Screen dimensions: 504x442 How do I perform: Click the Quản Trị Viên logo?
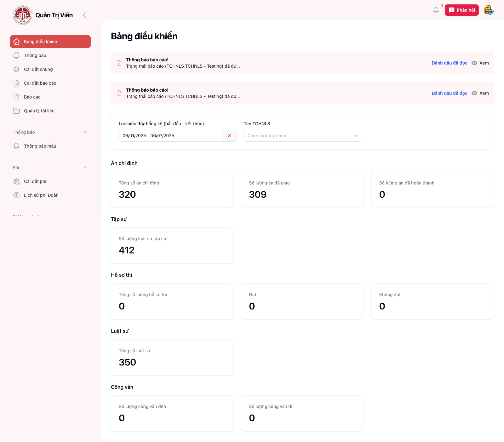point(22,15)
